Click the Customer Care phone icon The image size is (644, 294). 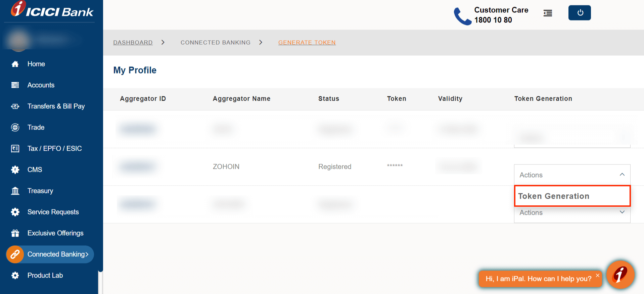pos(463,16)
